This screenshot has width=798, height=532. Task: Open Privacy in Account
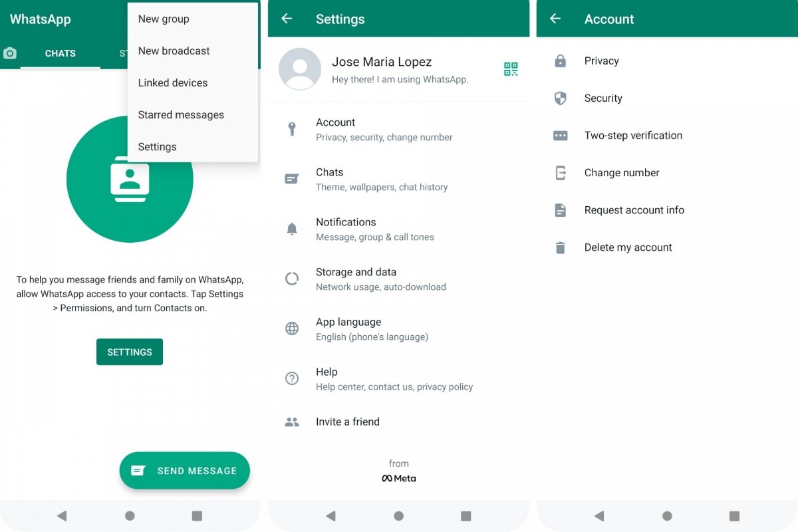coord(667,61)
